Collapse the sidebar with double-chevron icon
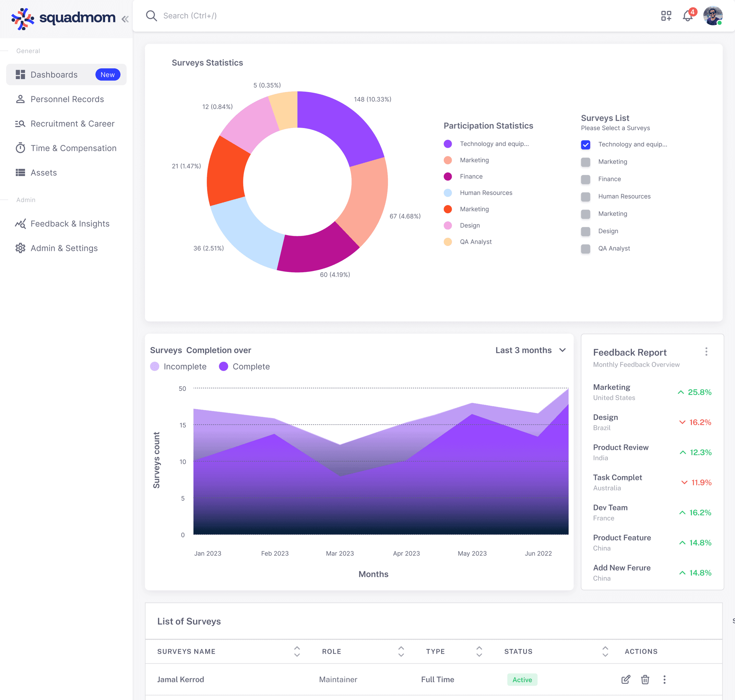The width and height of the screenshot is (735, 700). coord(125,19)
